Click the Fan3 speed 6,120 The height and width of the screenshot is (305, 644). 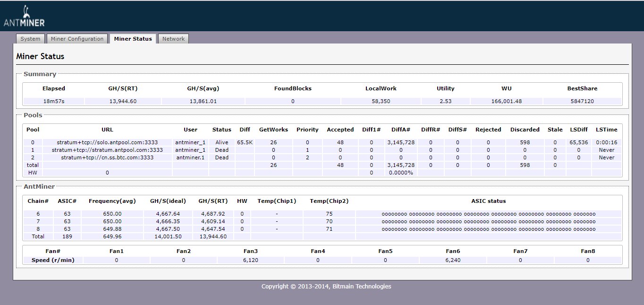(x=250, y=260)
